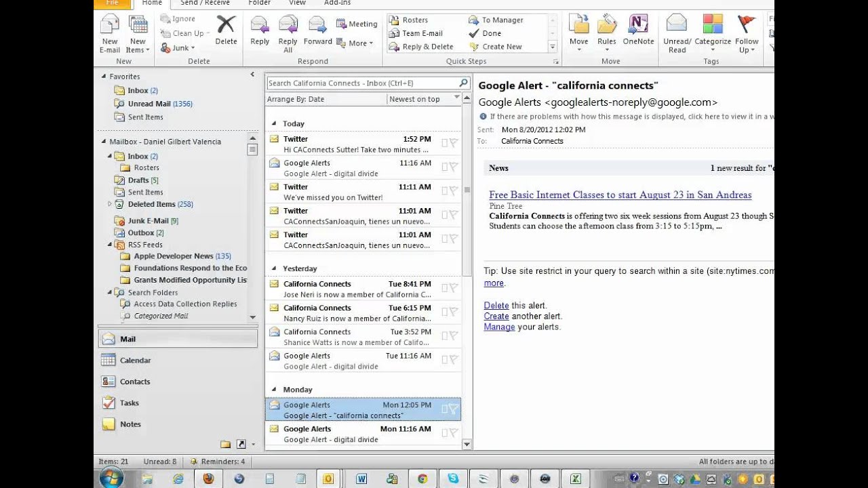This screenshot has width=868, height=488.
Task: Open the Contacts navigation pane
Action: pos(178,382)
